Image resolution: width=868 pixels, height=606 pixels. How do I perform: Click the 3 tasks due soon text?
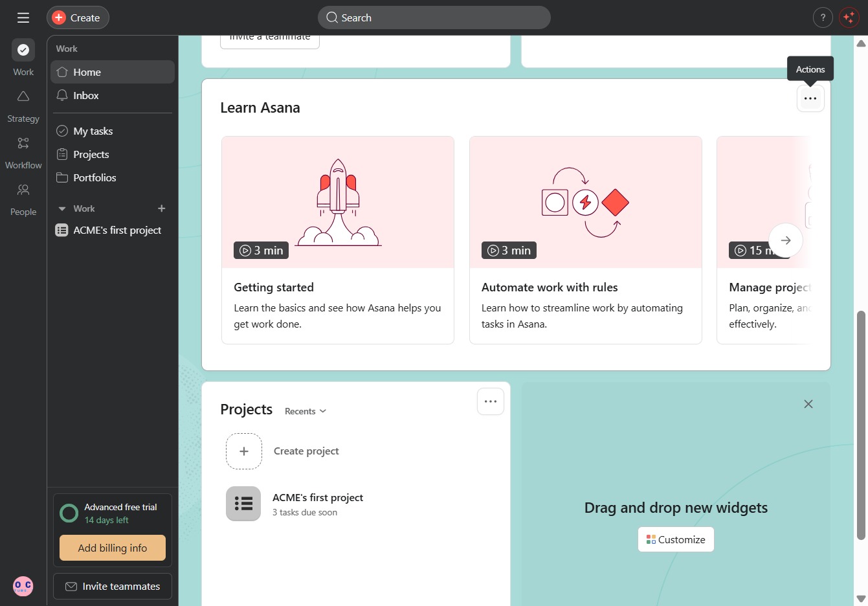[x=305, y=512]
